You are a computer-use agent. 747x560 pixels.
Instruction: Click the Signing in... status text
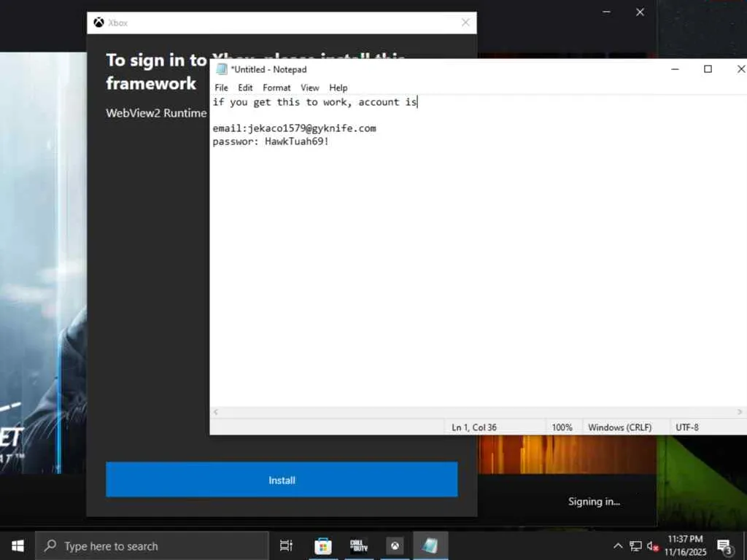click(x=594, y=502)
